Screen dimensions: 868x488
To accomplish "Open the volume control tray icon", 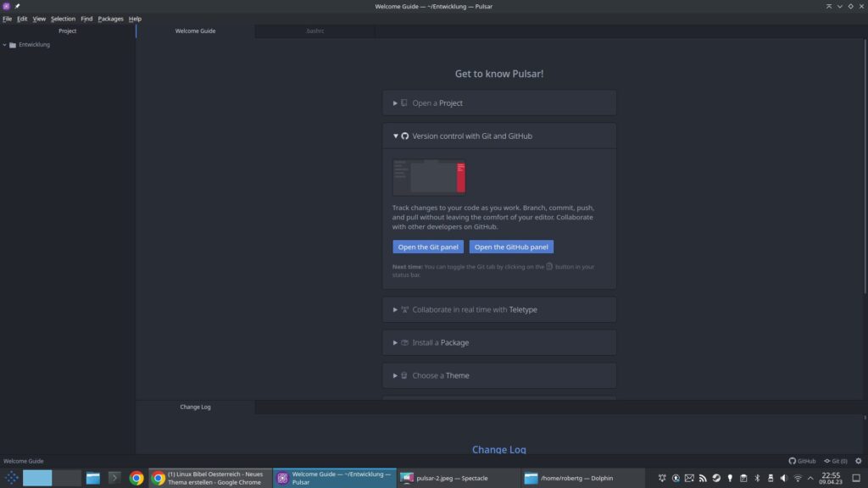I will tap(784, 478).
